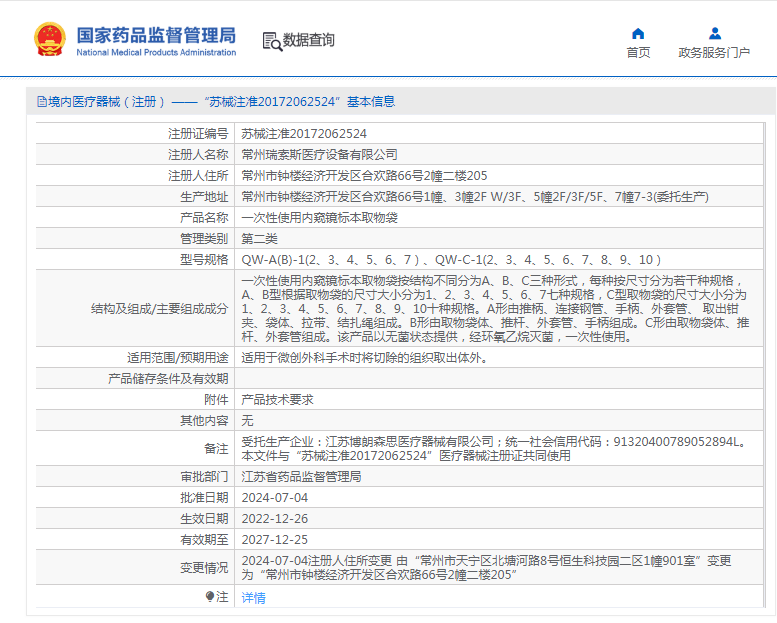Select registrant address ending 2幢二楼205

point(364,175)
